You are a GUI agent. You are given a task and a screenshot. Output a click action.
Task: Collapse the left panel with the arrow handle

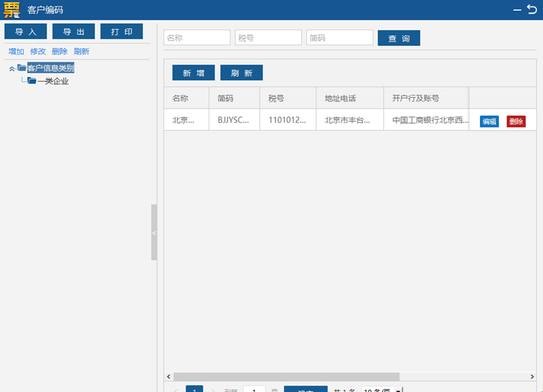point(154,233)
